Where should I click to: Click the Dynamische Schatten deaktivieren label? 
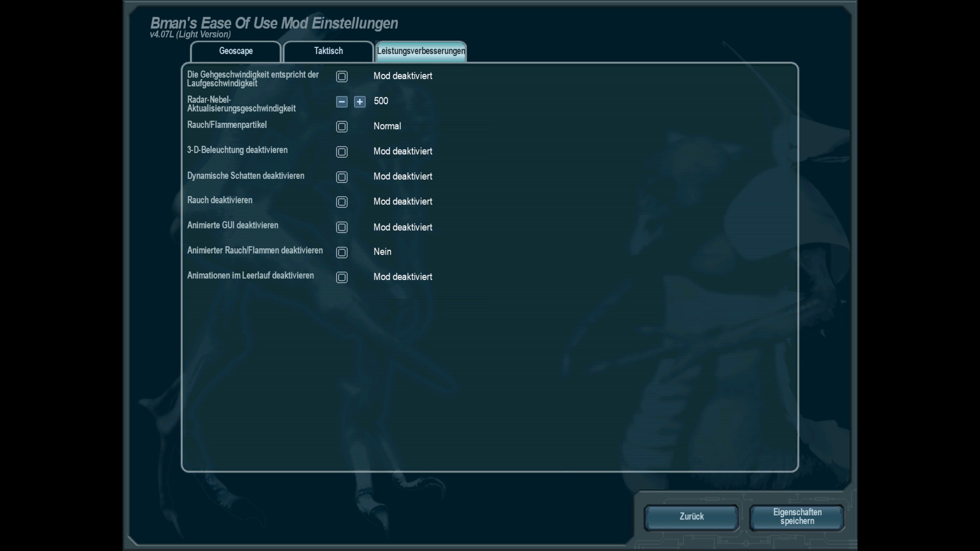[245, 176]
